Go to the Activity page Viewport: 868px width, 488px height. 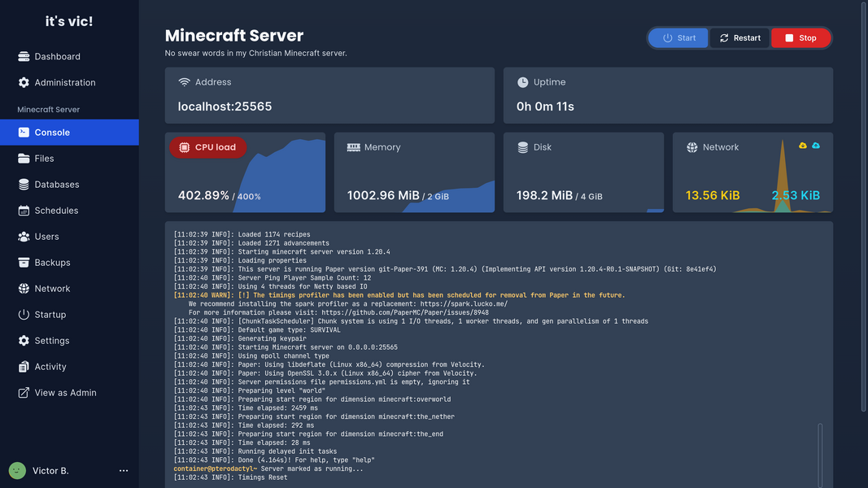point(50,367)
